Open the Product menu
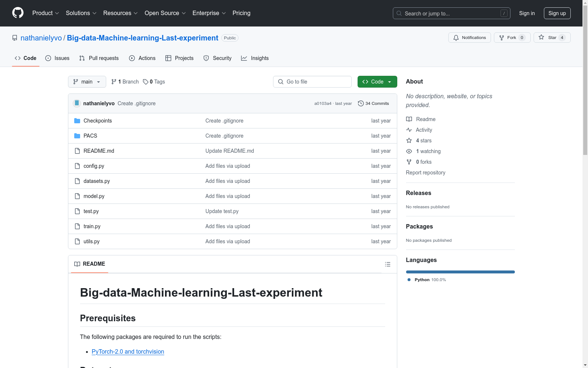This screenshot has width=588, height=368. point(46,13)
